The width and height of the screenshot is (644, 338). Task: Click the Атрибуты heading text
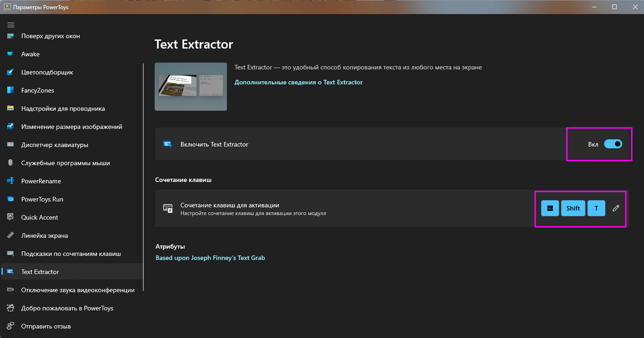pyautogui.click(x=170, y=246)
